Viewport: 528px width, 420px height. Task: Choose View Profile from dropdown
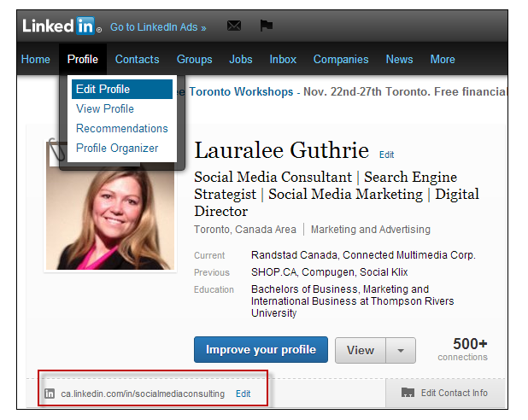coord(105,108)
